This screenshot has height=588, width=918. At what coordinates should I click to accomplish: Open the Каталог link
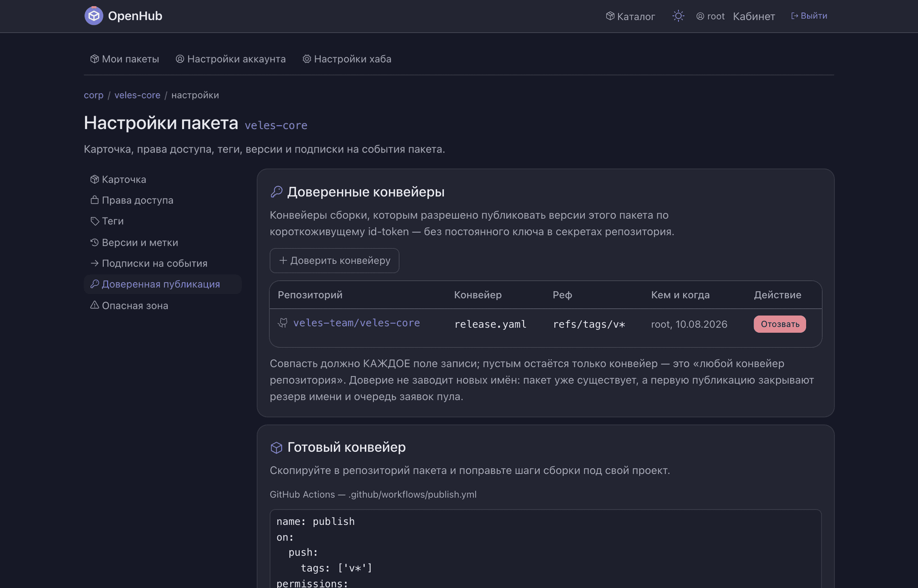pyautogui.click(x=630, y=16)
